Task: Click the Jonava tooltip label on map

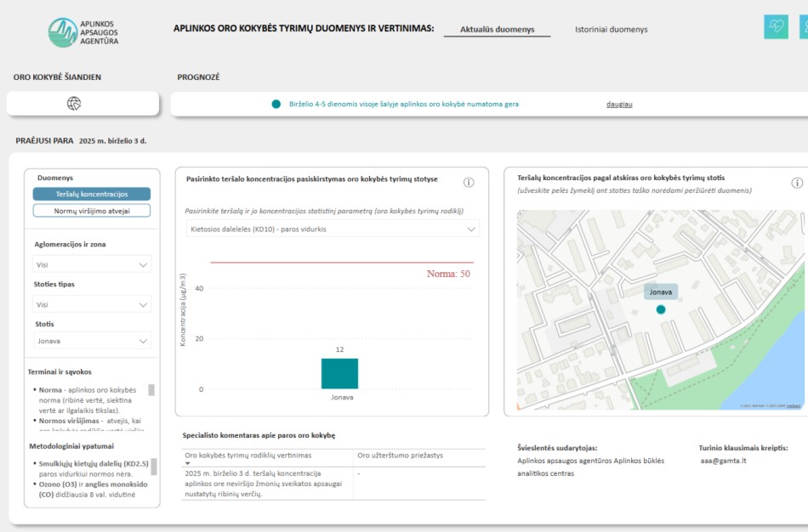Action: click(x=661, y=292)
